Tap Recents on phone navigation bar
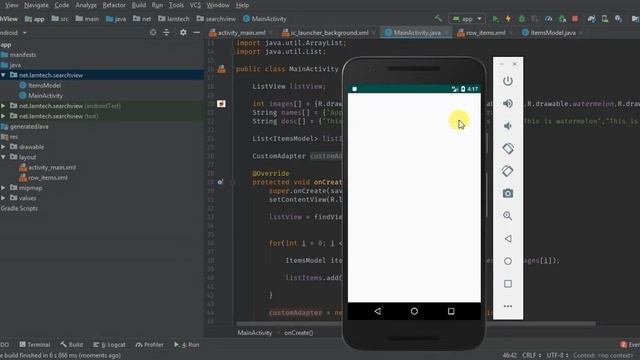The height and width of the screenshot is (360, 640). (451, 311)
